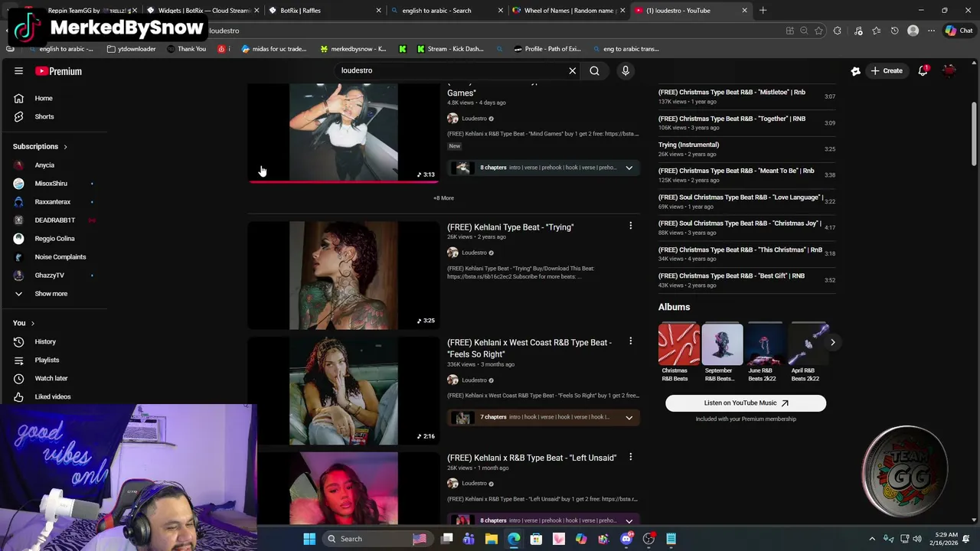Switch to english to arabic Search tab
This screenshot has width=980, height=551.
(446, 11)
